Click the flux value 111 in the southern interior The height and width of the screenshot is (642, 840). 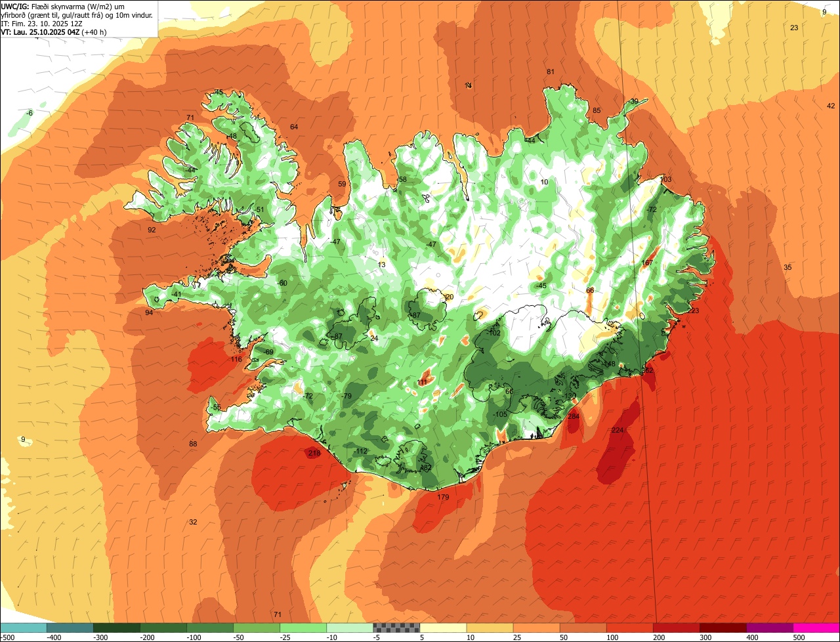tap(422, 382)
